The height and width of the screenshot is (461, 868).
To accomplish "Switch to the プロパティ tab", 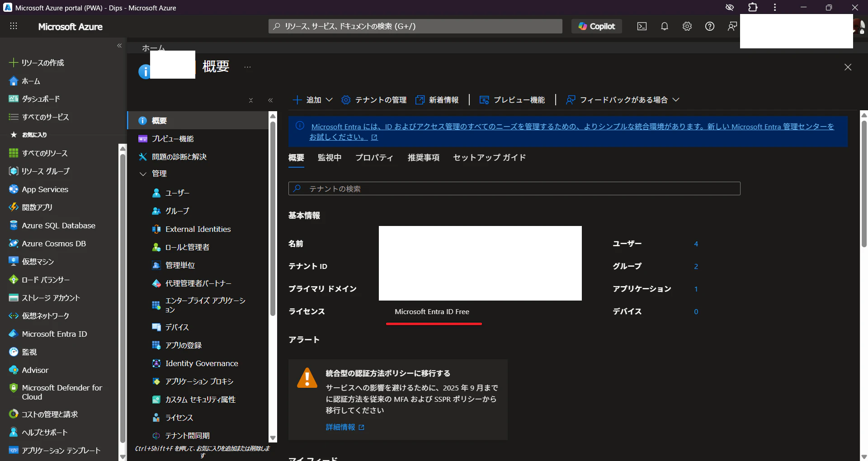I will (x=374, y=157).
